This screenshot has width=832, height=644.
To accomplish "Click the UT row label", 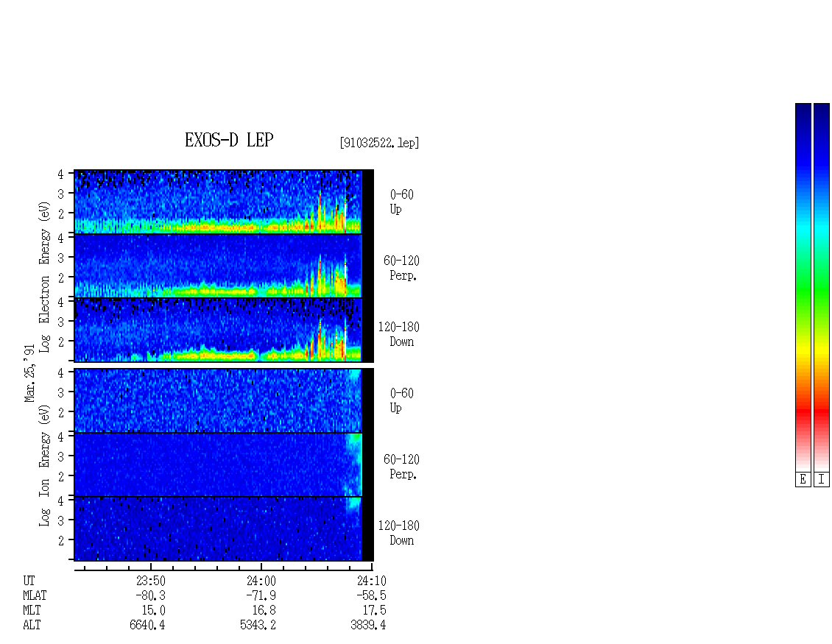I will 29,581.
